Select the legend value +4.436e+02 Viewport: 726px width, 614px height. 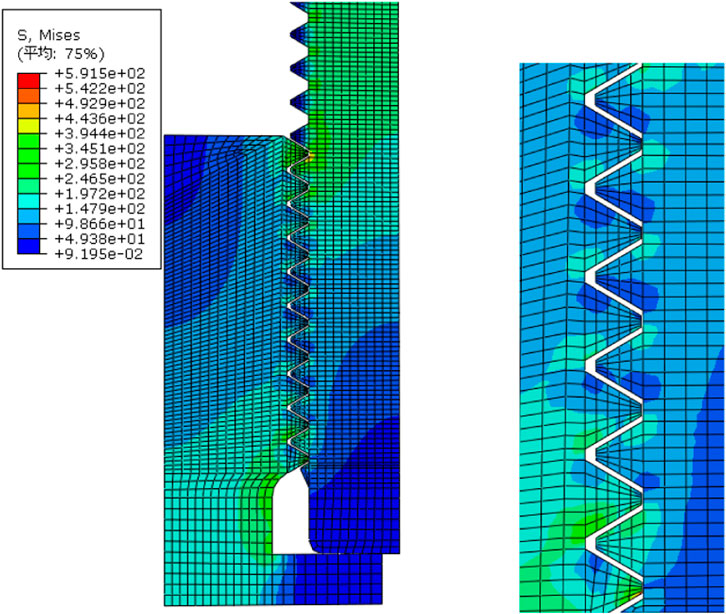tap(100, 119)
